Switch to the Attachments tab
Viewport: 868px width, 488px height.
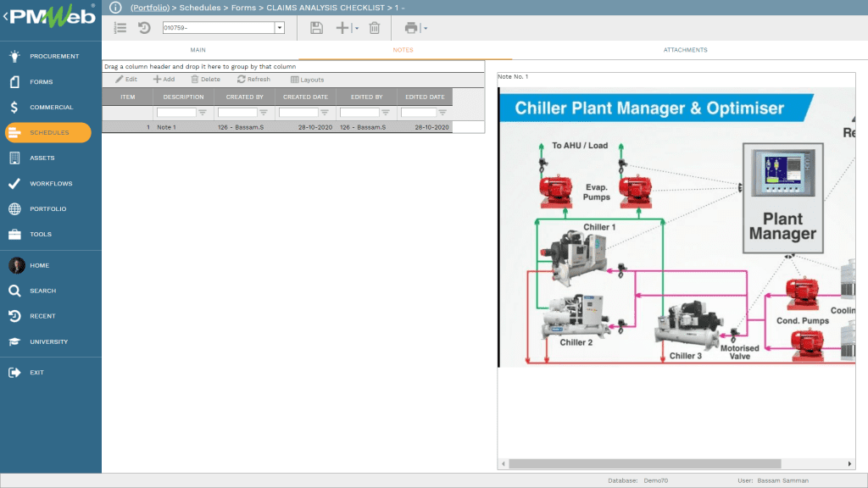click(685, 50)
